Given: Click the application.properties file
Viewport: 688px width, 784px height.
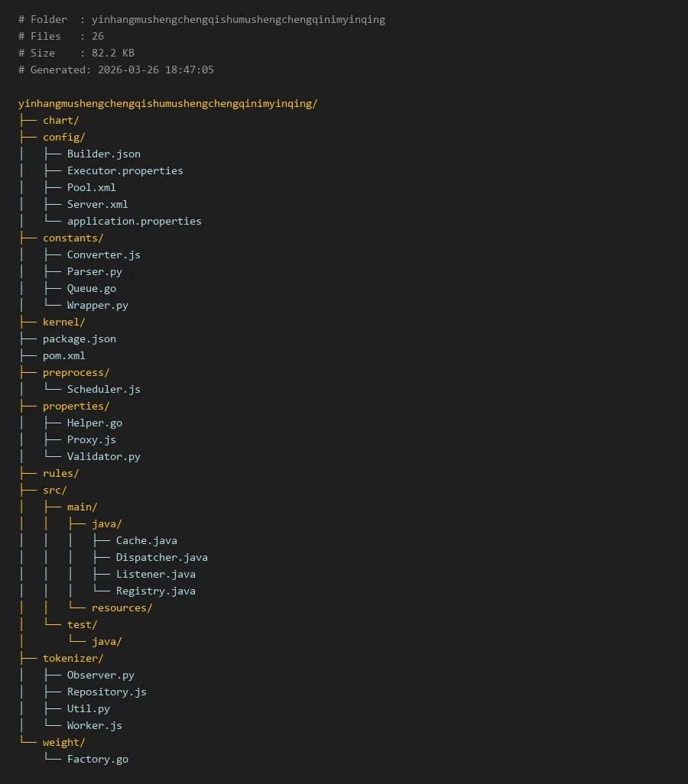Looking at the screenshot, I should 134,221.
